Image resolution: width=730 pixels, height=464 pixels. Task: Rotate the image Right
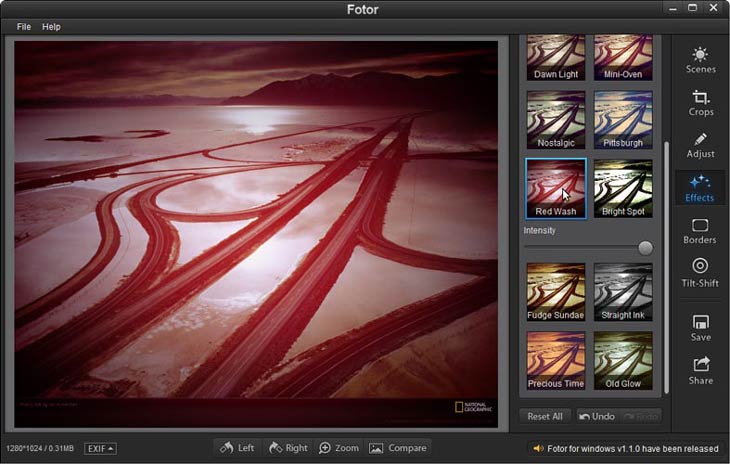pyautogui.click(x=288, y=448)
